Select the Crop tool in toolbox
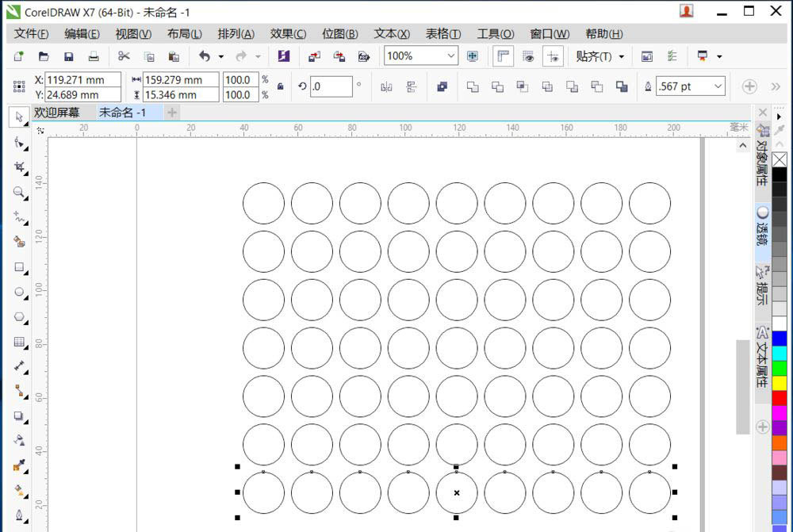Screen dimensions: 793x532 [x=19, y=167]
